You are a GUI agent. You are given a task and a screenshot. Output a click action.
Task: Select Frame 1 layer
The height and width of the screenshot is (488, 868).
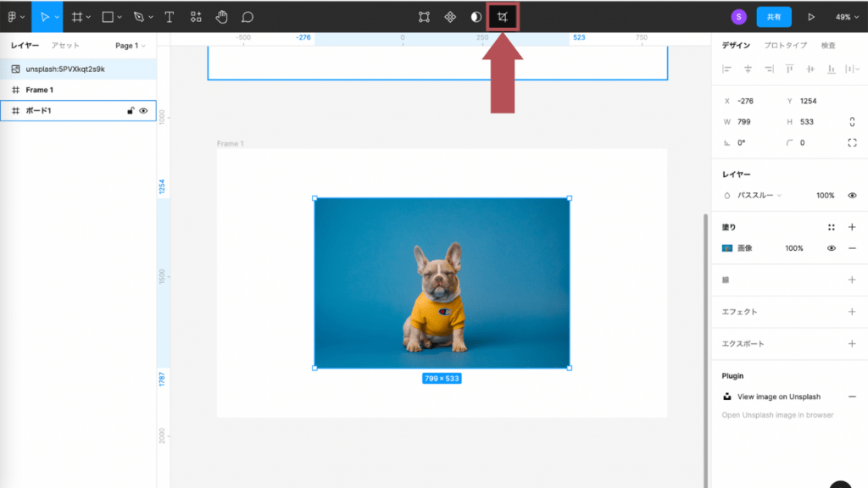coord(78,90)
